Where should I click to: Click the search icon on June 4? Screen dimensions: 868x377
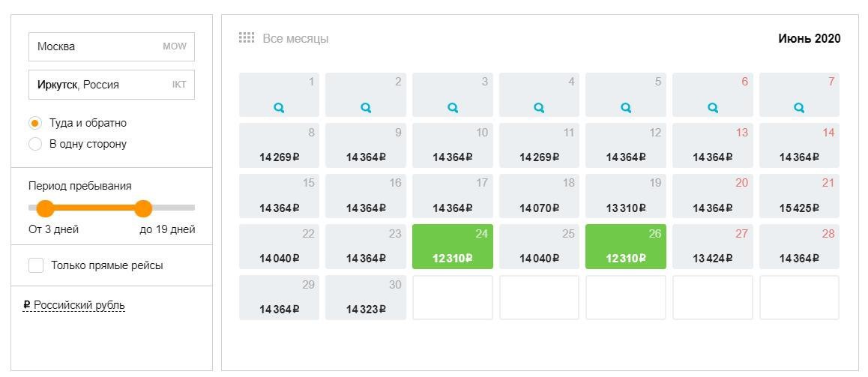click(x=539, y=108)
